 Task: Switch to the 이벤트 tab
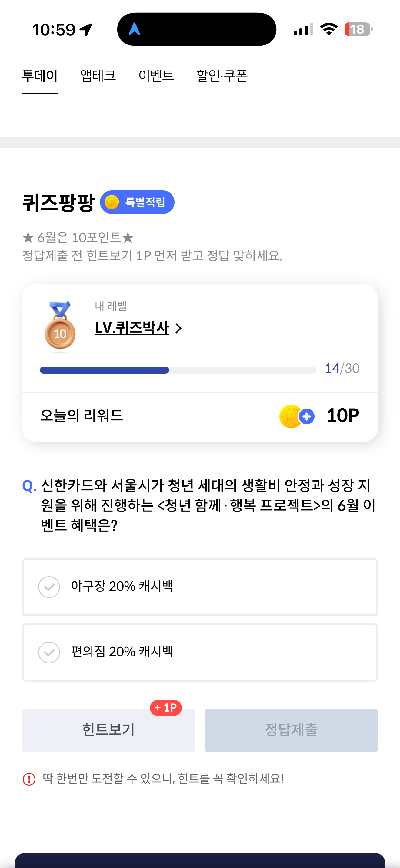coord(156,75)
